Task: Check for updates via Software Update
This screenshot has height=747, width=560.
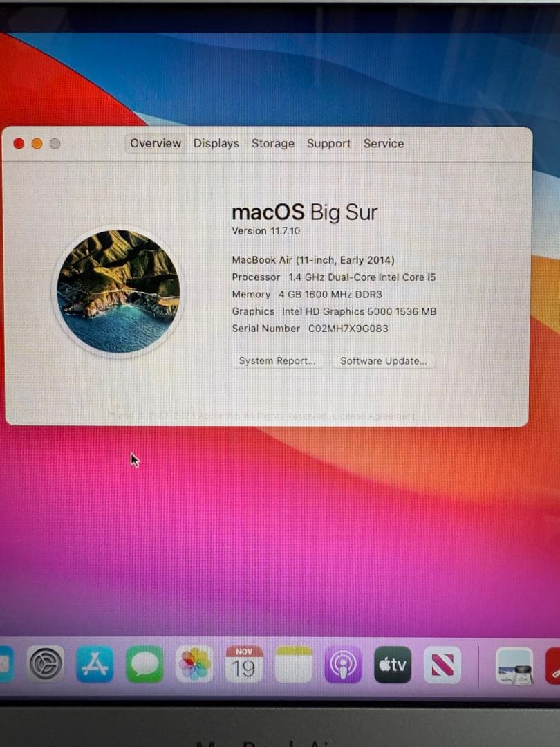Action: tap(383, 360)
